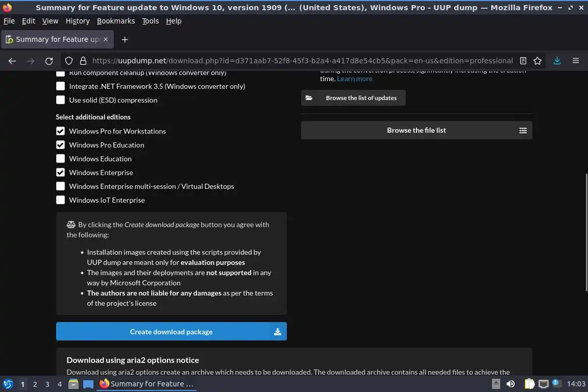The image size is (588, 392).
Task: Click the disabled forward arrow
Action: [x=31, y=61]
